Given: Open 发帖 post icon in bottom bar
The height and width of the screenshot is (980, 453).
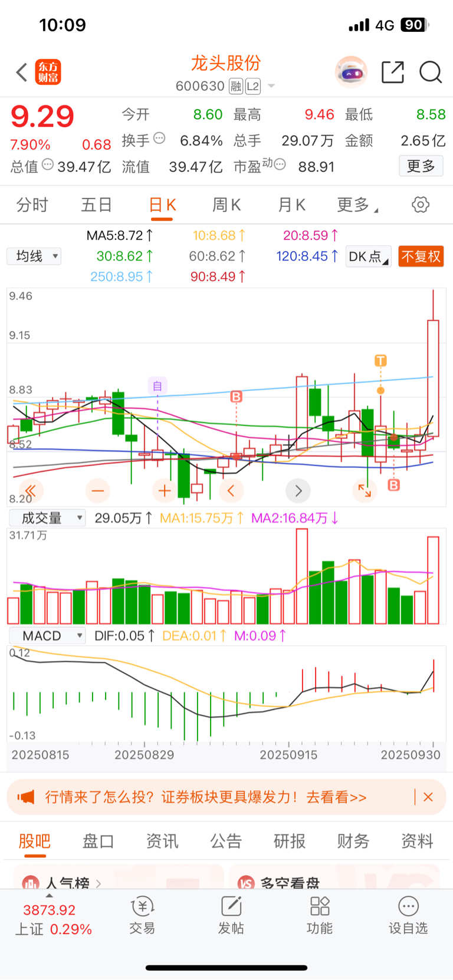Looking at the screenshot, I should tap(231, 915).
